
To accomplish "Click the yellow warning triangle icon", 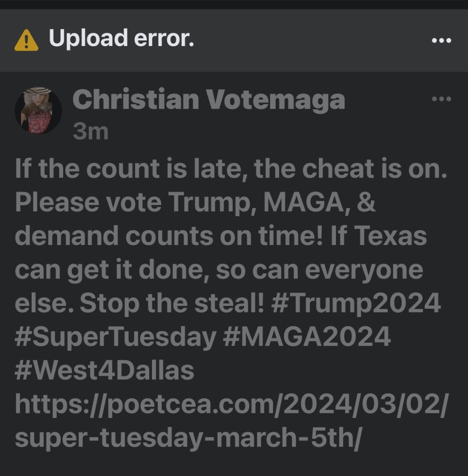I will pos(26,40).
